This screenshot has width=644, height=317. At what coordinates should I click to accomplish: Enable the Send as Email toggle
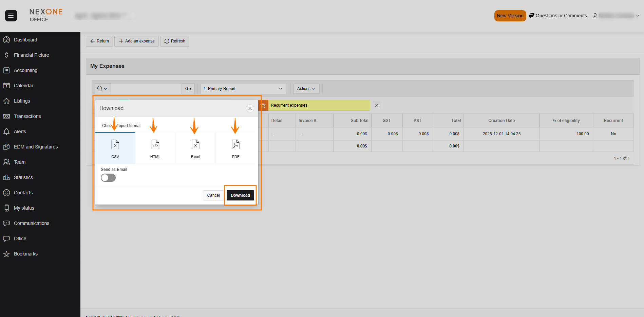108,178
